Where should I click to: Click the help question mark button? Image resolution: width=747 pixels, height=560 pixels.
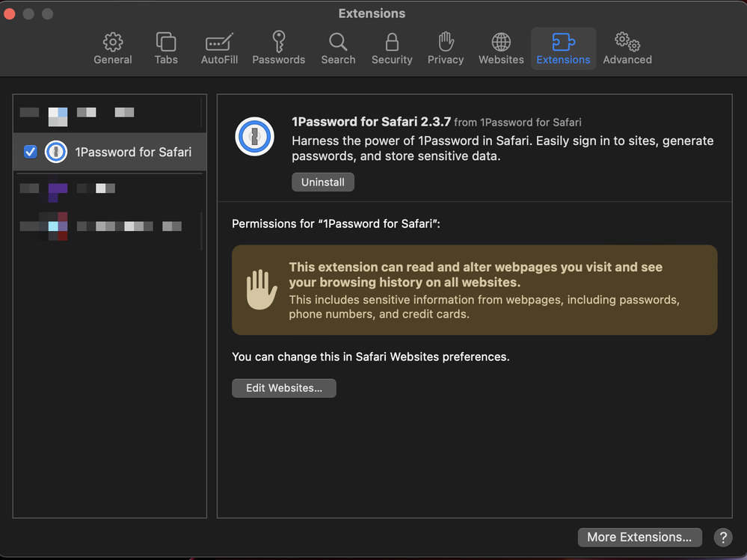click(722, 537)
